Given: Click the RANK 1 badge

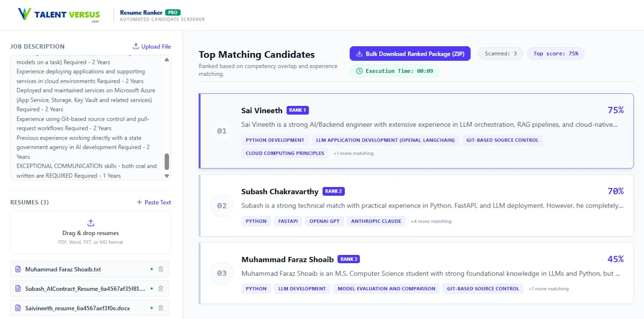Looking at the screenshot, I should [x=297, y=110].
